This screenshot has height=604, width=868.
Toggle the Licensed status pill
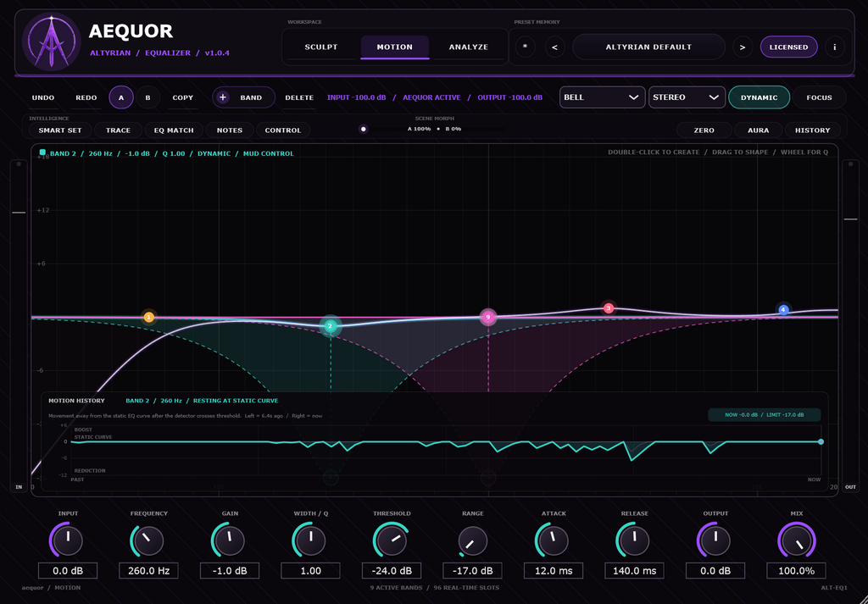(789, 47)
